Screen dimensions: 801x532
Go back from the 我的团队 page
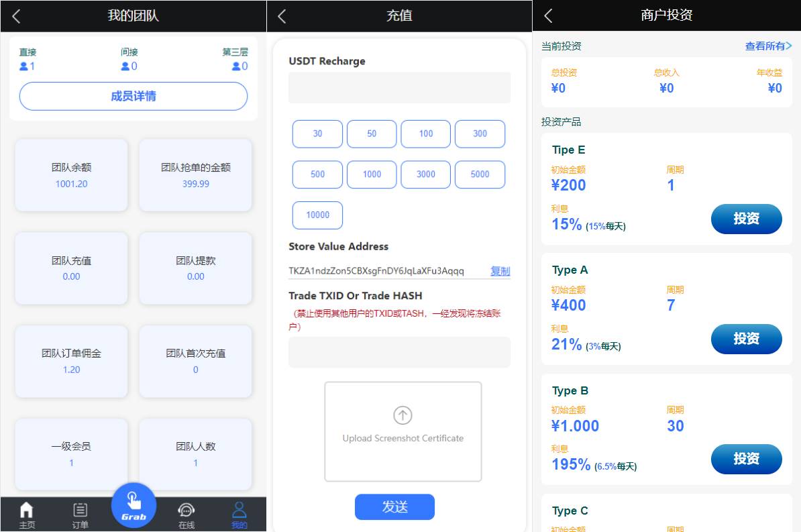[17, 16]
